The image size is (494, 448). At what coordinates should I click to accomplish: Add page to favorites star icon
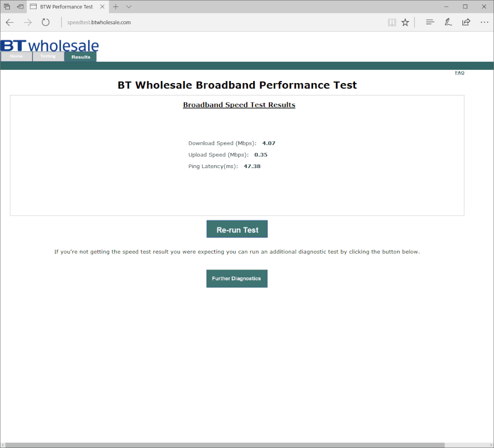coord(405,22)
